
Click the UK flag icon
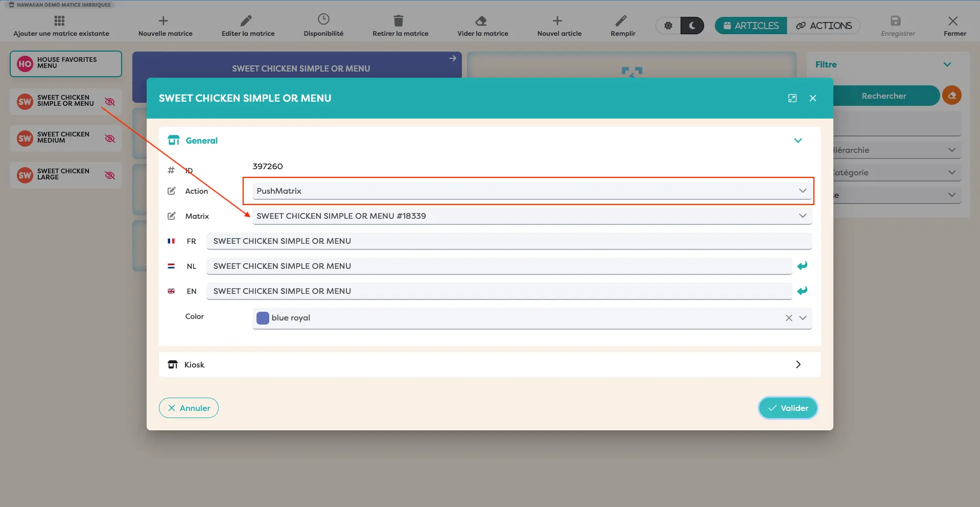click(x=171, y=291)
